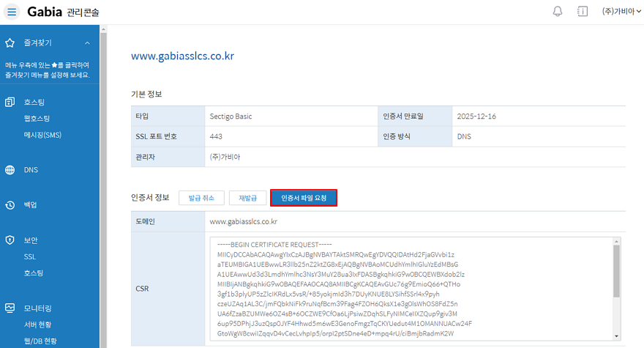The width and height of the screenshot is (644, 348).
Task: Open the hamburger menu icon
Action: click(12, 12)
